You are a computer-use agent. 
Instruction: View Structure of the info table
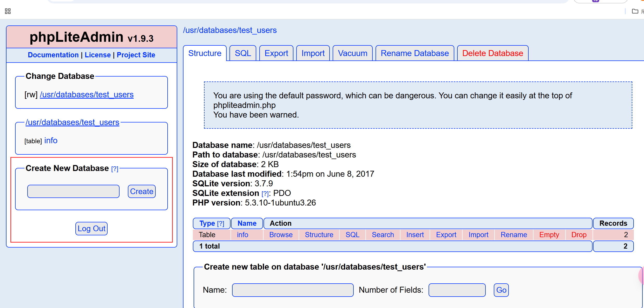pos(319,235)
